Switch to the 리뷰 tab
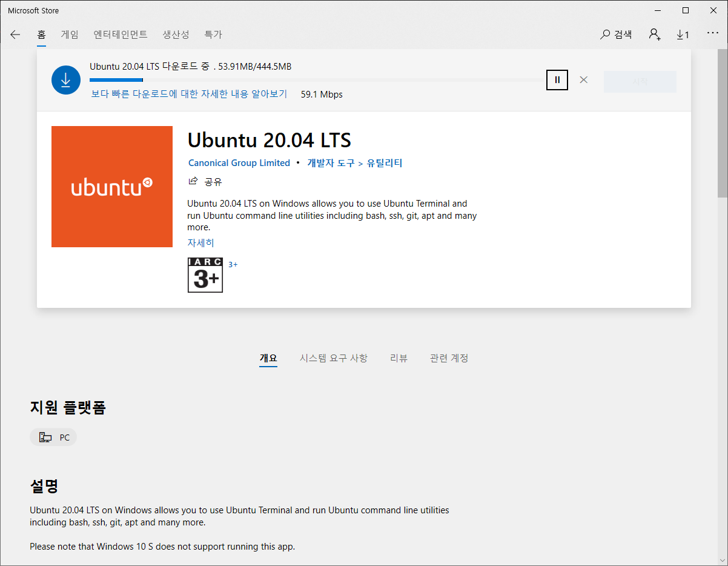728x566 pixels. (x=399, y=358)
